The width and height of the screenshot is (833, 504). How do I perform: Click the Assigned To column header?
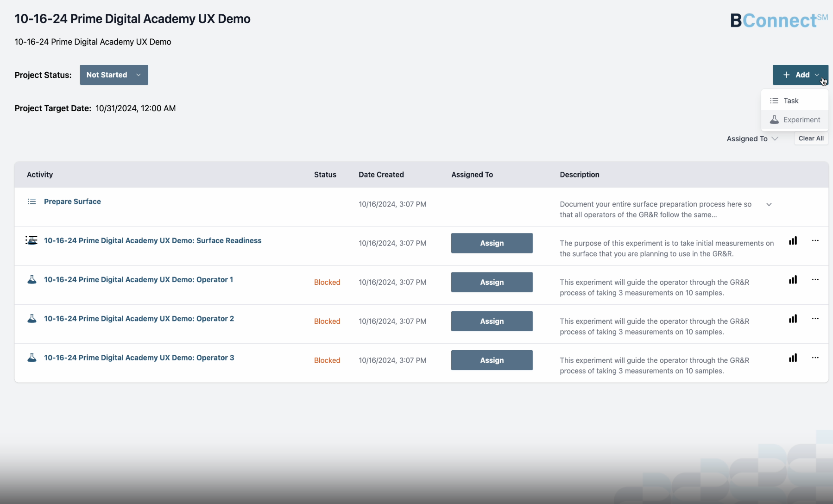(x=472, y=175)
